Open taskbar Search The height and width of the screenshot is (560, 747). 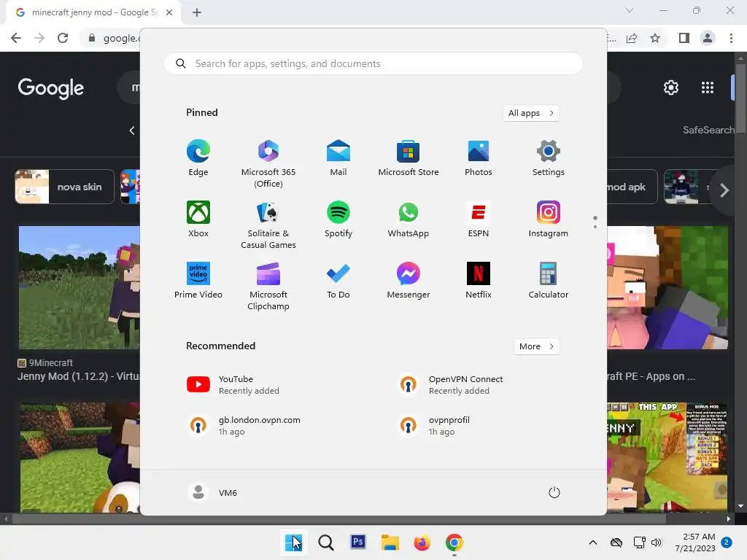click(326, 542)
